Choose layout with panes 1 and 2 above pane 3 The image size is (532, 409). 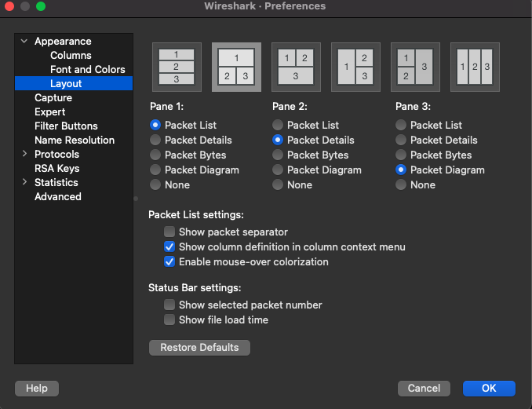(296, 67)
